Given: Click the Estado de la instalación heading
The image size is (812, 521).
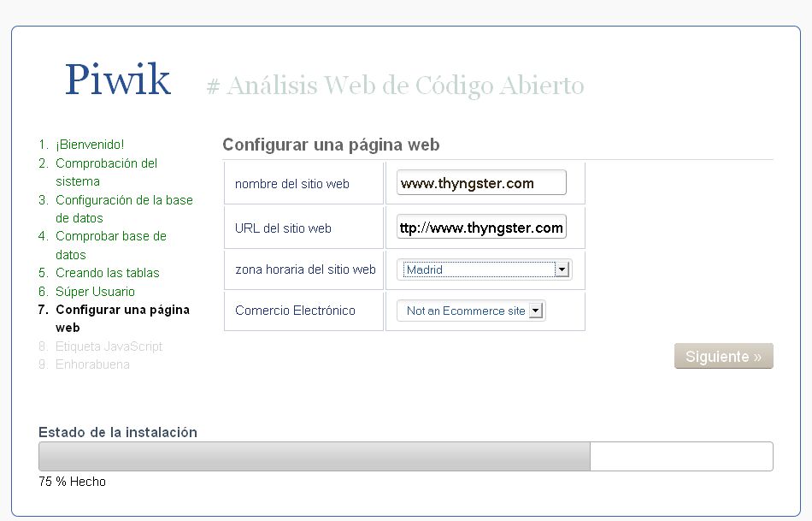Looking at the screenshot, I should click(118, 432).
